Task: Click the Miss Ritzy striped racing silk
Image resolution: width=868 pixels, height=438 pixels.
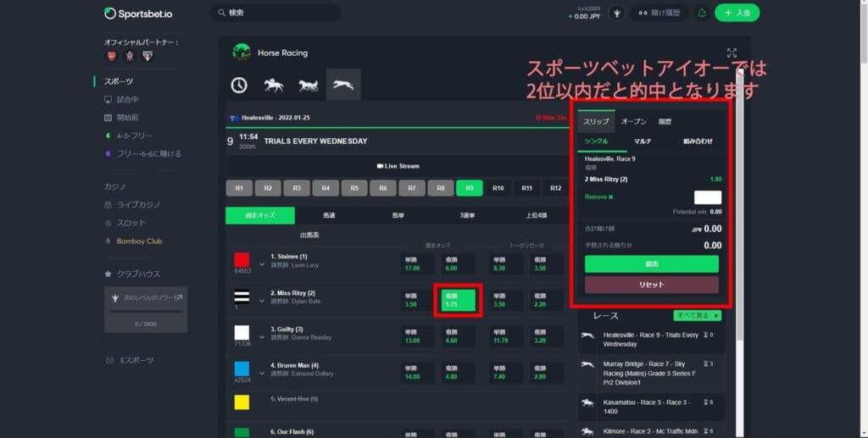Action: pos(242,297)
